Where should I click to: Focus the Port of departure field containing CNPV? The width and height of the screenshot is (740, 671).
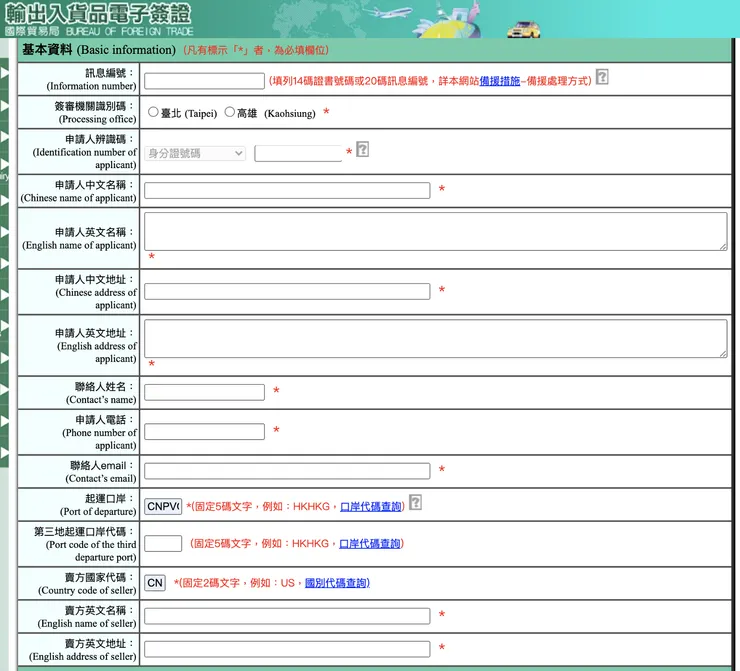163,506
